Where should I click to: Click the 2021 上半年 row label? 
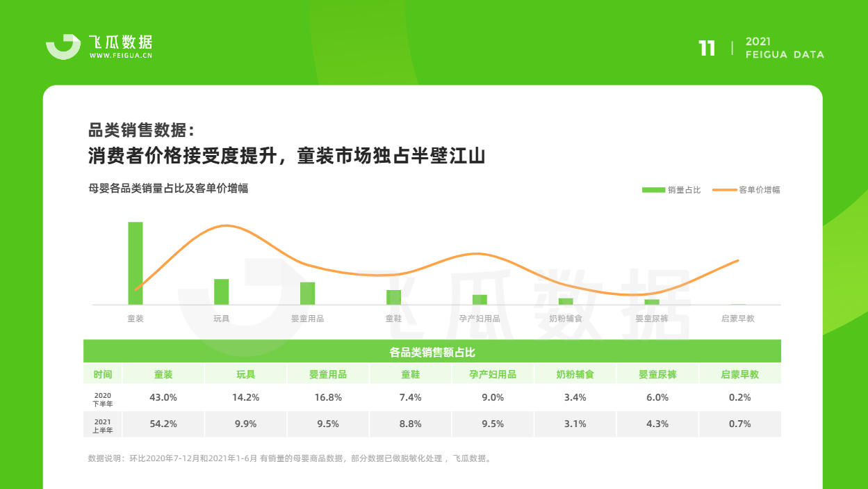103,426
